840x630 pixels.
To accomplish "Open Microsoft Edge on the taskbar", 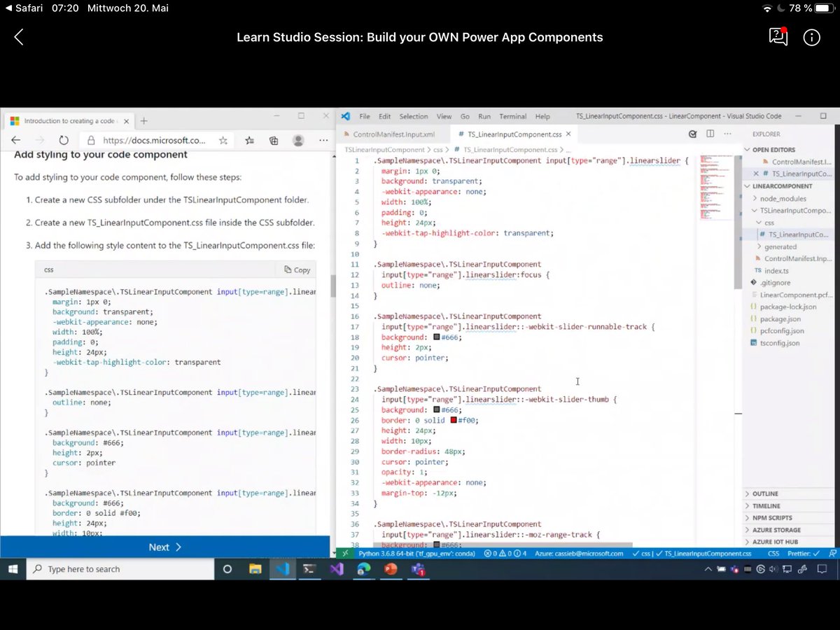I will tap(364, 569).
